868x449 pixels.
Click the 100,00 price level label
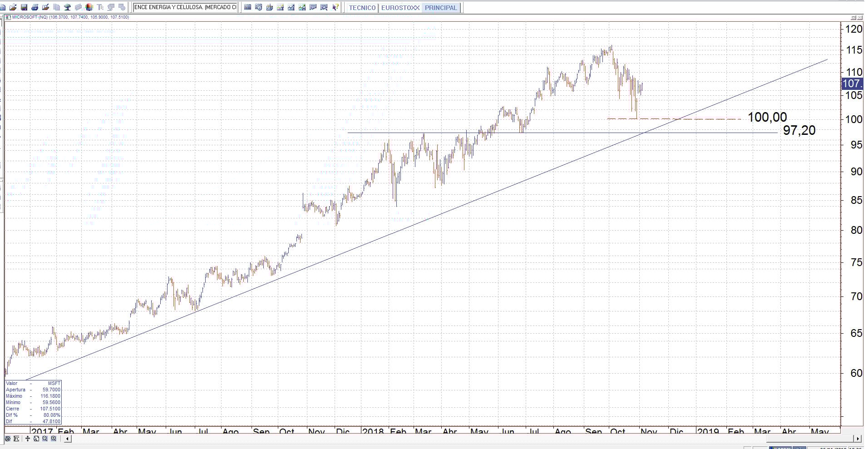click(x=767, y=117)
